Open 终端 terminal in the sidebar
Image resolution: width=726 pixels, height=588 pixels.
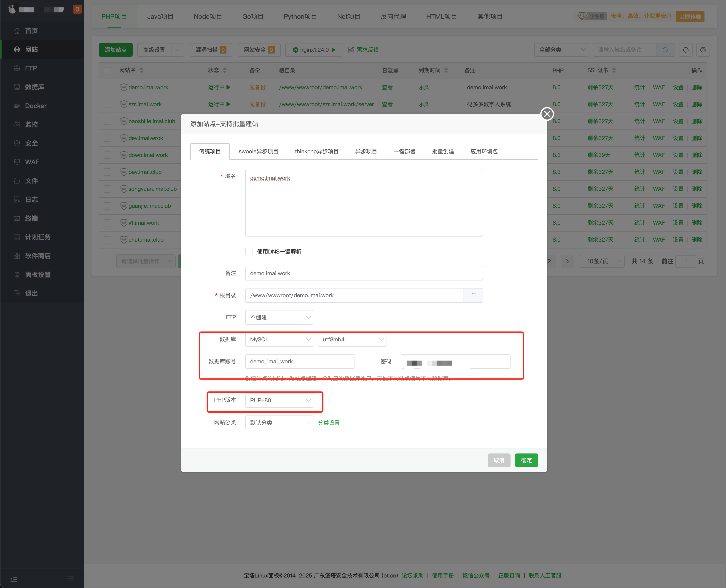tap(31, 218)
